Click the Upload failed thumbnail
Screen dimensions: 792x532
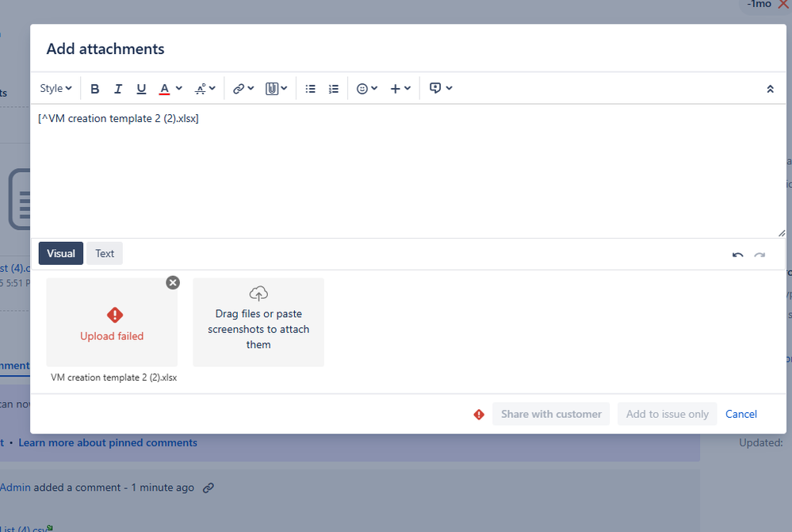112,323
